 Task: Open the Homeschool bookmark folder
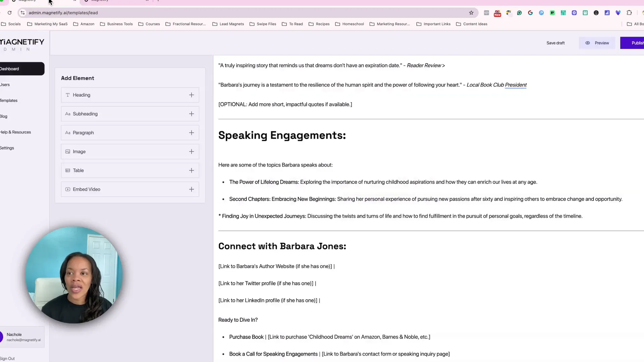350,24
